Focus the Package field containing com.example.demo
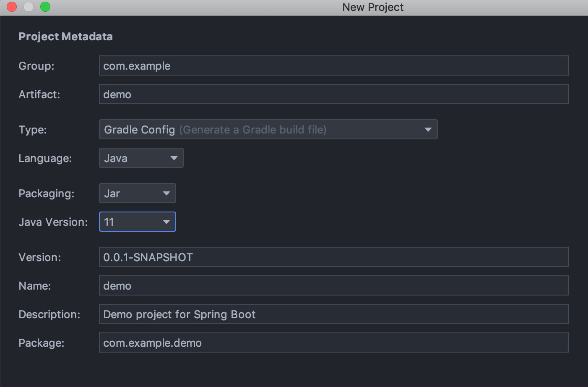 333,343
